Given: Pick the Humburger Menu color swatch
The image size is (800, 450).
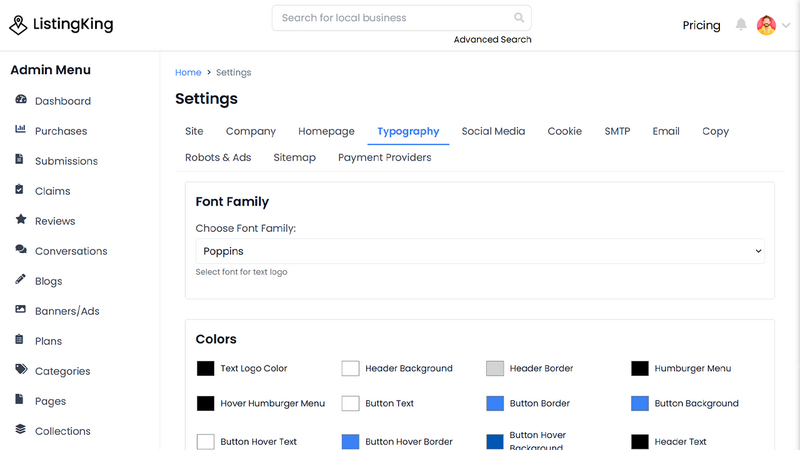Looking at the screenshot, I should pos(640,368).
